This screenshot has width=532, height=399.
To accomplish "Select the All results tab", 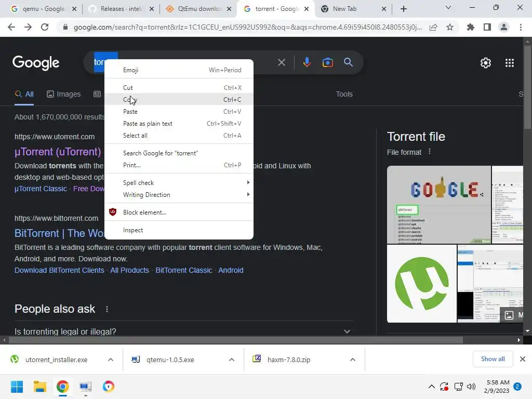I will point(24,94).
